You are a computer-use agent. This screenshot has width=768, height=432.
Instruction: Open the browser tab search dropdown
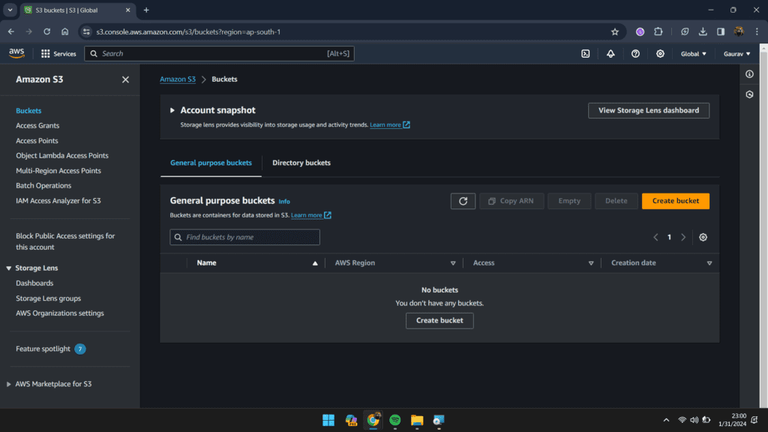10,10
